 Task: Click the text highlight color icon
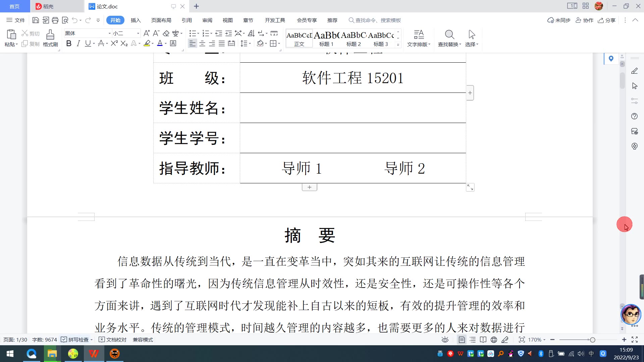(x=147, y=43)
